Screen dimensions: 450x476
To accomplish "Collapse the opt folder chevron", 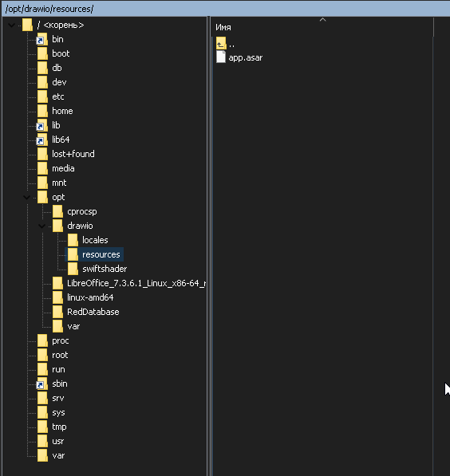I will pos(27,198).
